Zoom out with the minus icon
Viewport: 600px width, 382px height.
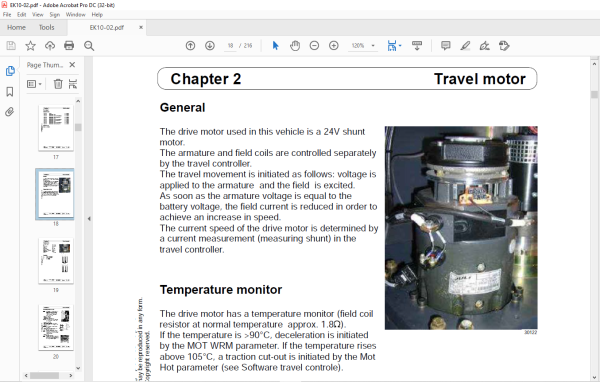coord(314,46)
